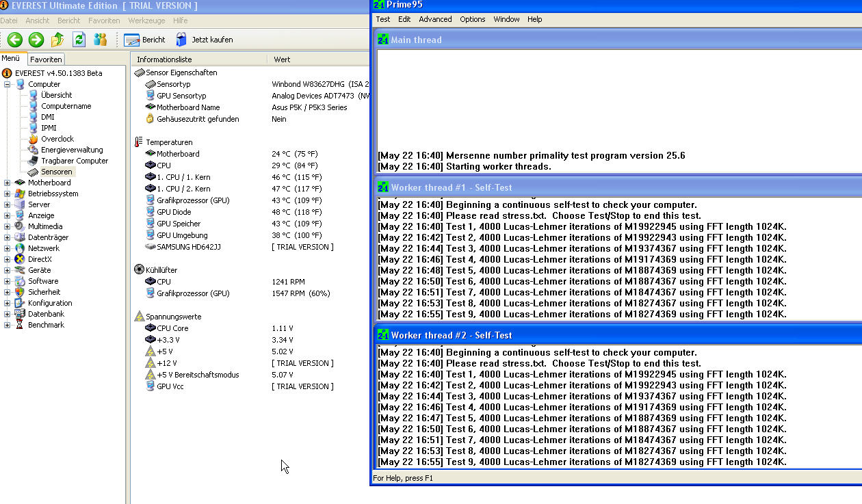Viewport: 862px width, 504px height.
Task: Open Prime95 Advanced menu
Action: pyautogui.click(x=435, y=19)
